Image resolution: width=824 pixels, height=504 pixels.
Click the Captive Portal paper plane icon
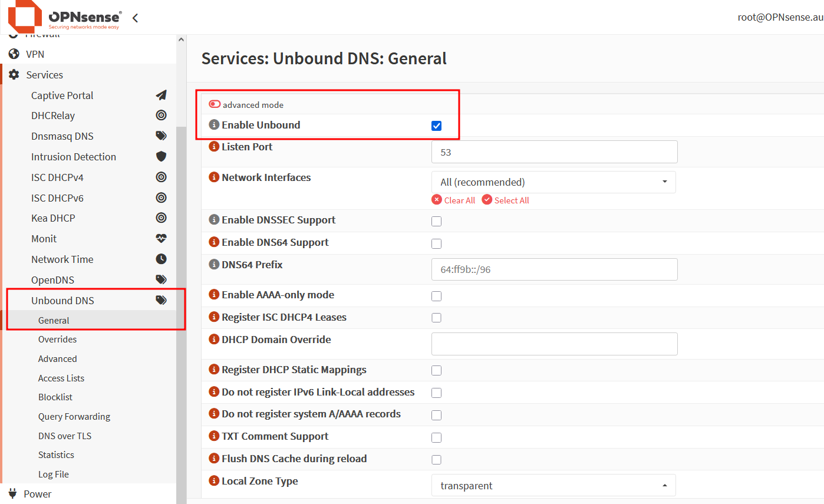pos(161,95)
